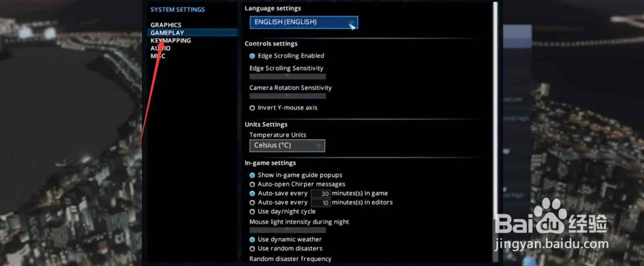This screenshot has height=266, width=644.
Task: Expand the Celsius temperature units dropdown
Action: (287, 145)
